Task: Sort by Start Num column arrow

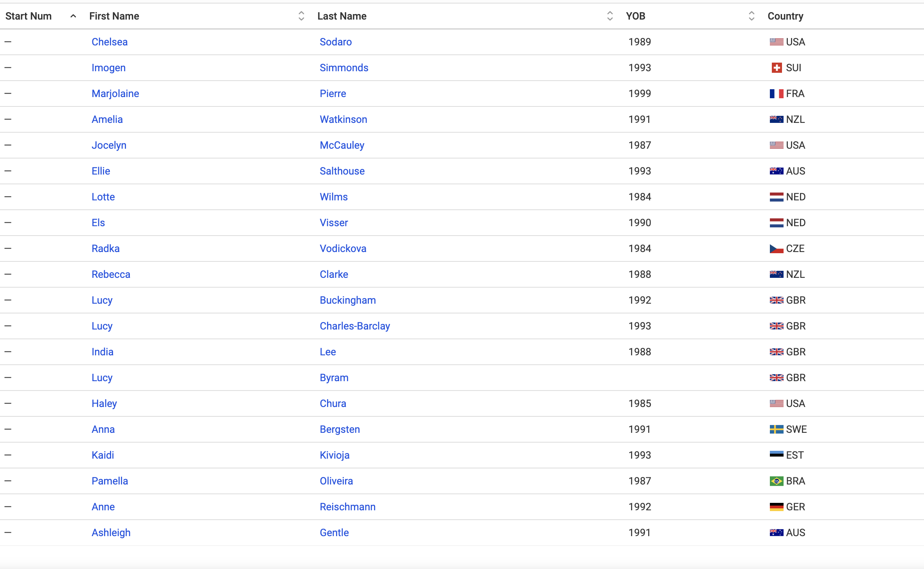Action: click(73, 16)
